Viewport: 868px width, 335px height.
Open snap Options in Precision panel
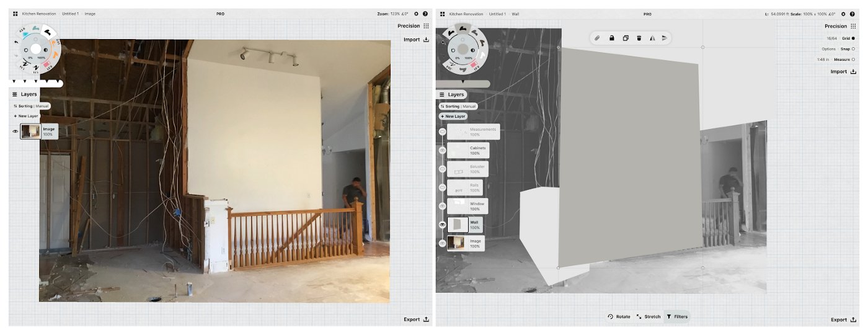point(829,48)
